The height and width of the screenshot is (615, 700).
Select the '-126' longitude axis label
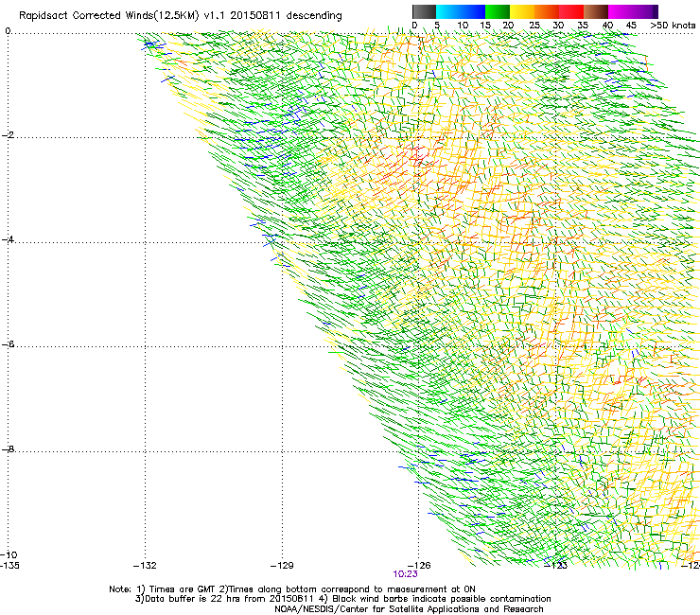tap(419, 566)
